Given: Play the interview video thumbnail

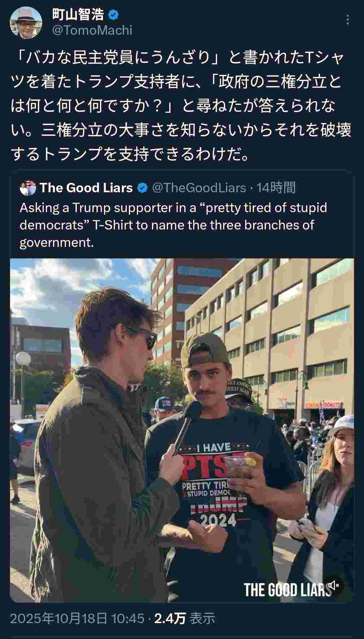Looking at the screenshot, I should click(x=182, y=430).
